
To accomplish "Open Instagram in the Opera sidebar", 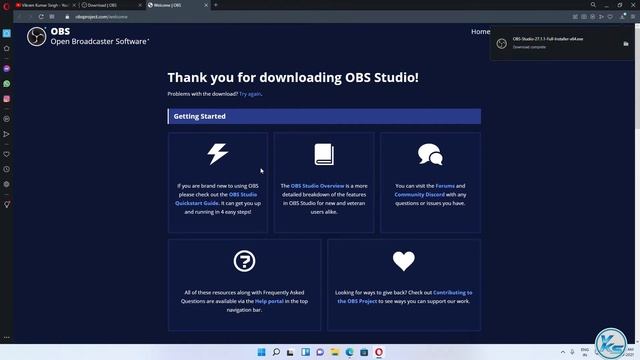I will (x=7, y=99).
